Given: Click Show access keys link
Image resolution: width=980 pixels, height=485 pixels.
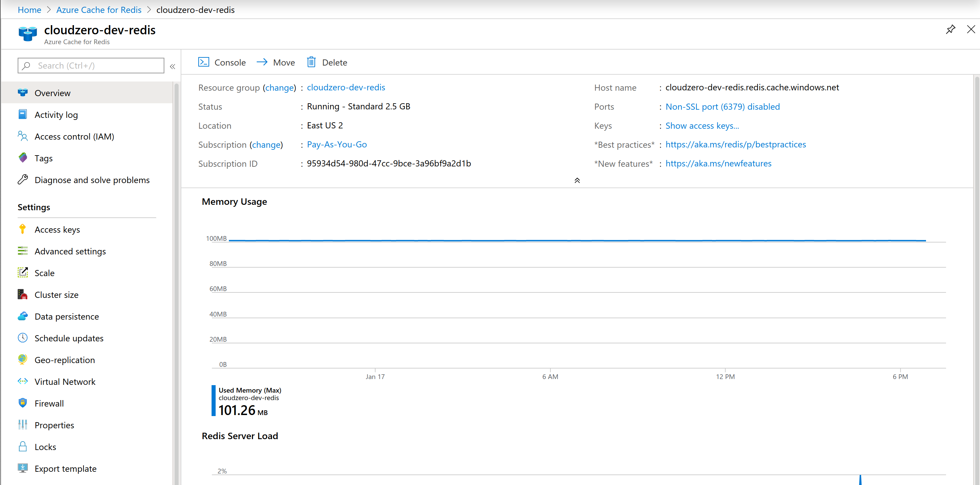Looking at the screenshot, I should (x=702, y=126).
